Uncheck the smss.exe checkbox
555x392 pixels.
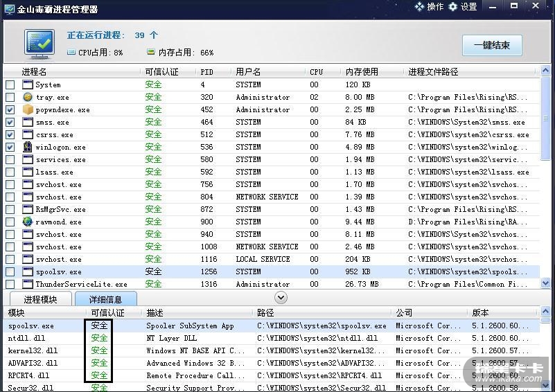coord(10,122)
